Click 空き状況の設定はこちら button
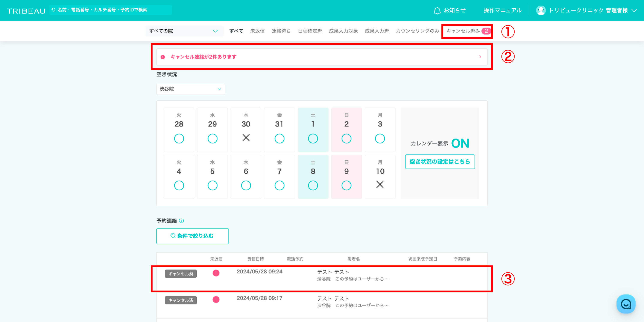The width and height of the screenshot is (644, 322). pyautogui.click(x=440, y=162)
